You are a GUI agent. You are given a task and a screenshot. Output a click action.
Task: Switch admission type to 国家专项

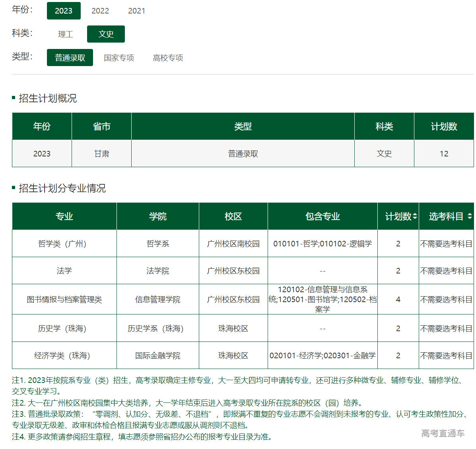[119, 58]
